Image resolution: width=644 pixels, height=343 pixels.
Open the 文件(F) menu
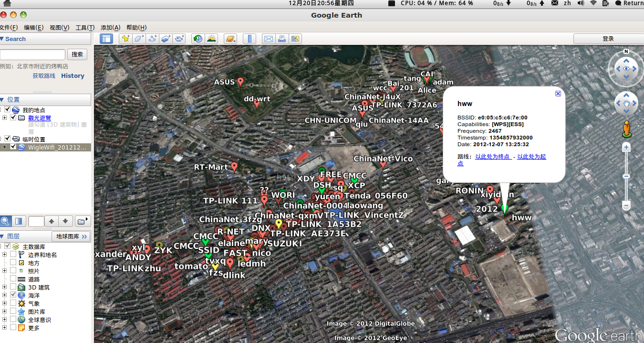[x=9, y=28]
